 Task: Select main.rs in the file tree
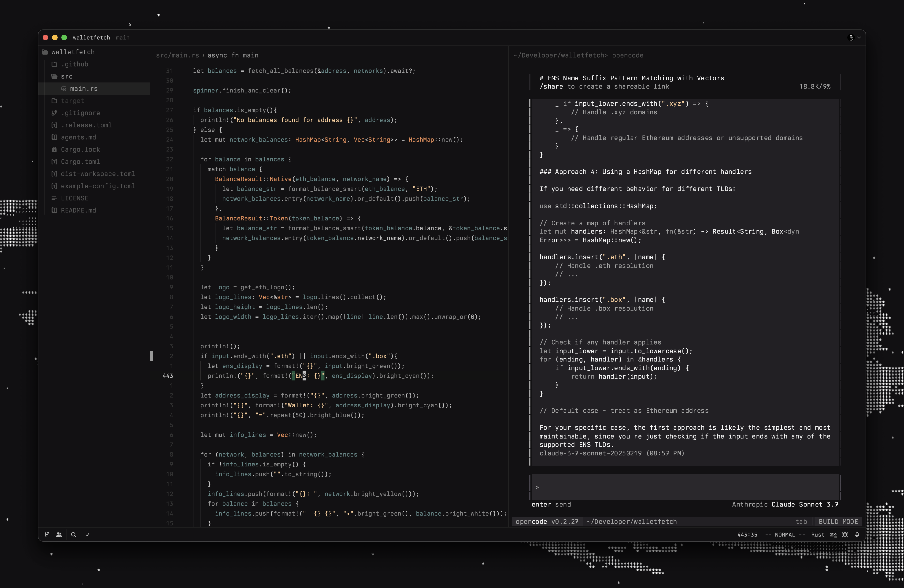tap(84, 89)
